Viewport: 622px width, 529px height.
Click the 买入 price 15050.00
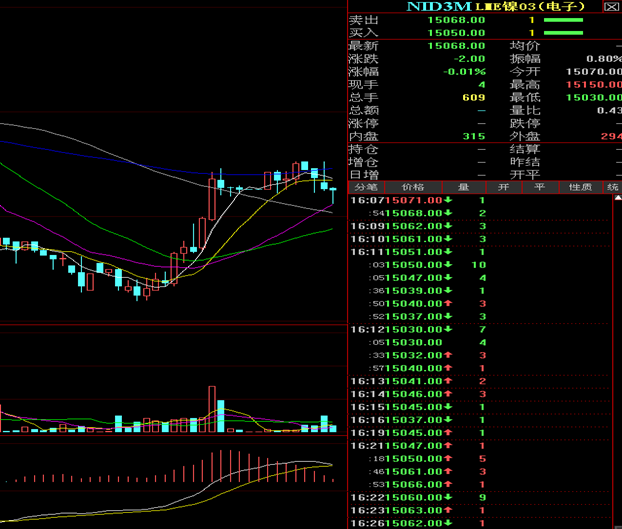point(456,33)
